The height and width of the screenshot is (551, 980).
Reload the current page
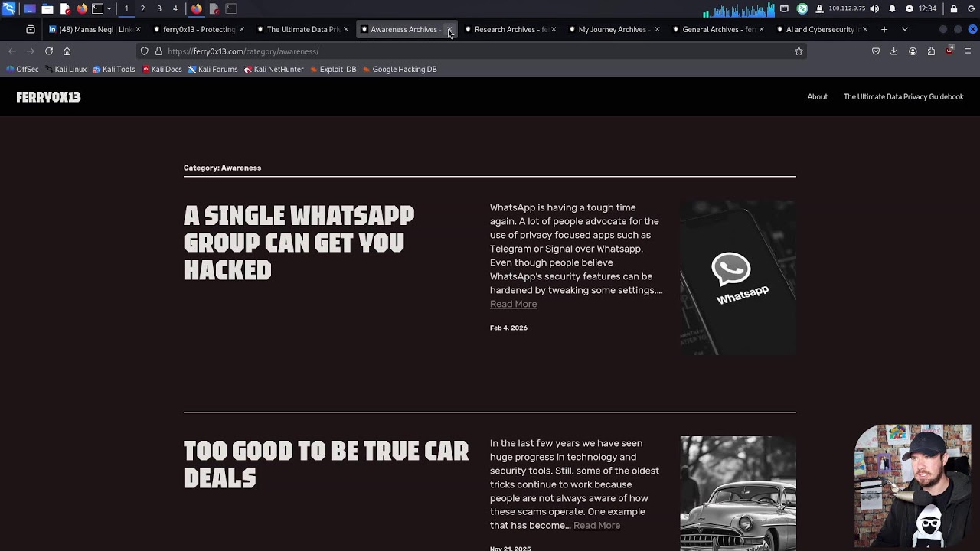(49, 51)
